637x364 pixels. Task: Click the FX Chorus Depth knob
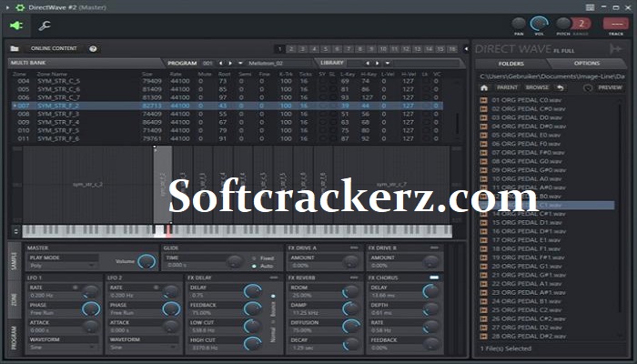(430, 308)
